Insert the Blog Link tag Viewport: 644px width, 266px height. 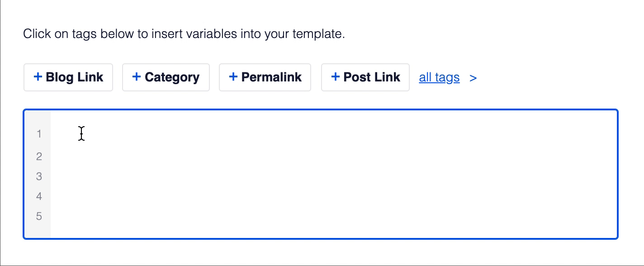(68, 77)
